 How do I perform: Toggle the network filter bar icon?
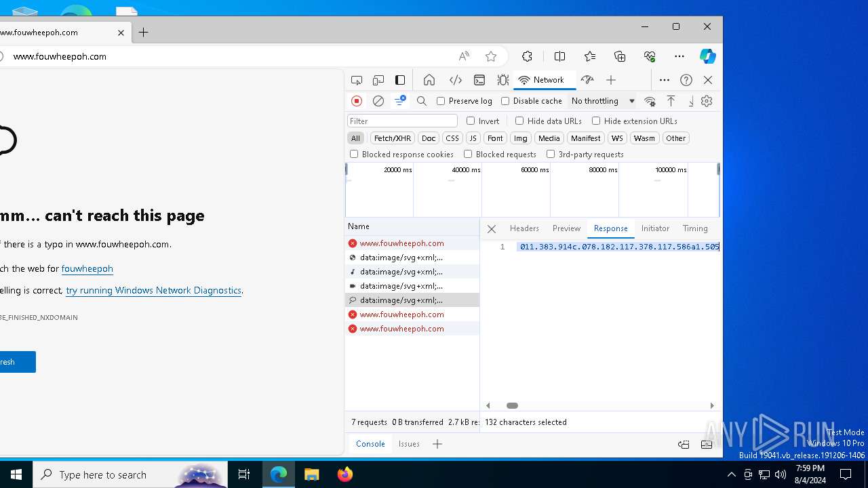[x=400, y=101]
